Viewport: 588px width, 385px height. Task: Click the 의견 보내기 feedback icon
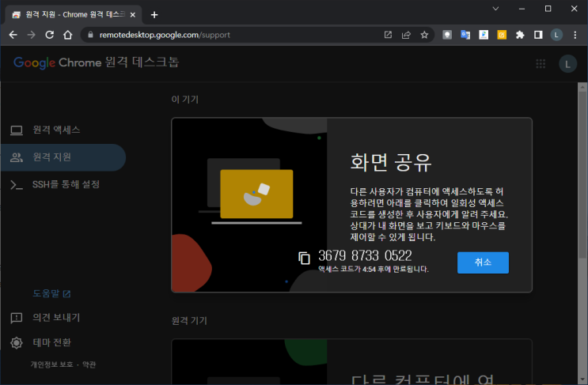17,318
